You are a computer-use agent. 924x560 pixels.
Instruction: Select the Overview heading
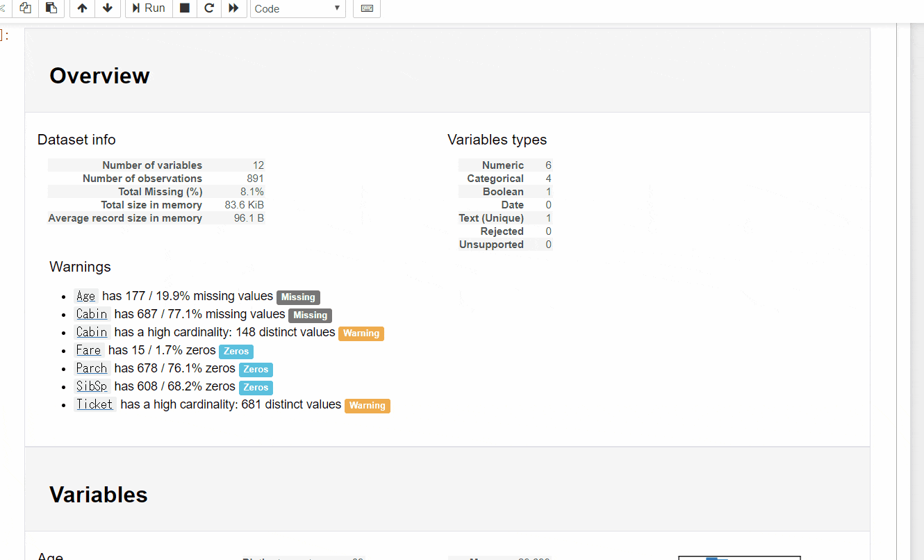(99, 76)
